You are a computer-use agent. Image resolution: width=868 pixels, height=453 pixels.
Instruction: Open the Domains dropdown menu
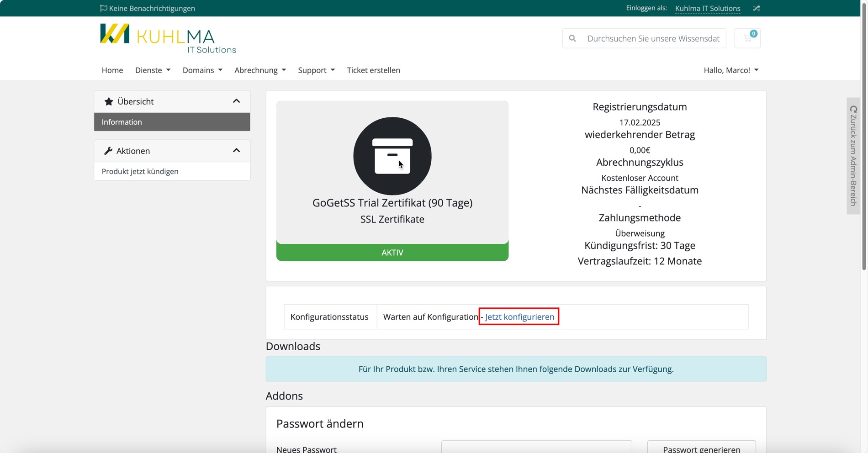pyautogui.click(x=202, y=70)
